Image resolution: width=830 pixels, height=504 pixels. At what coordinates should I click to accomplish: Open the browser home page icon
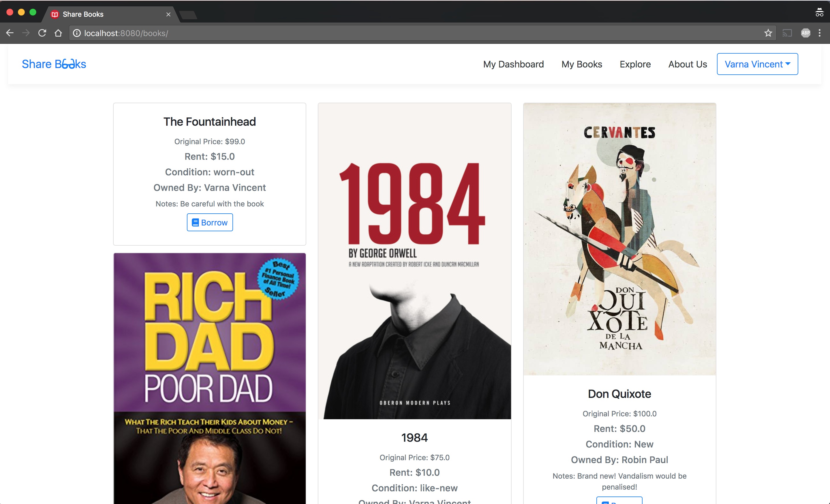pyautogui.click(x=58, y=33)
